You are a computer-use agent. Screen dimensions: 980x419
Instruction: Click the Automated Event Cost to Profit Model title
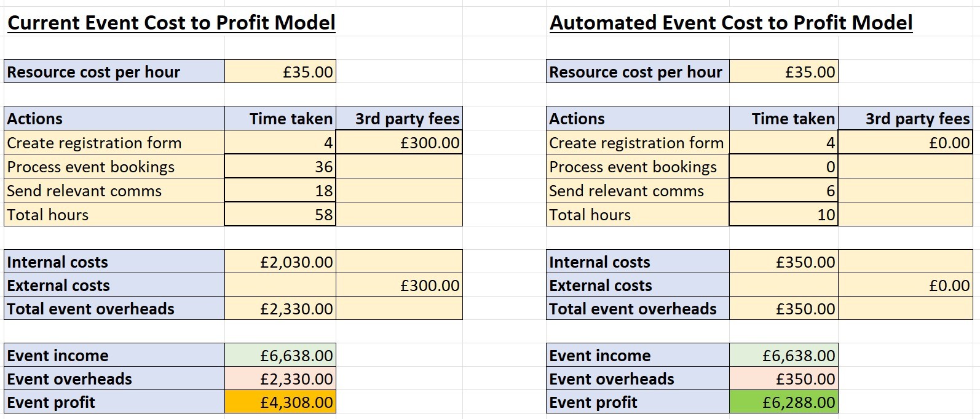730,23
